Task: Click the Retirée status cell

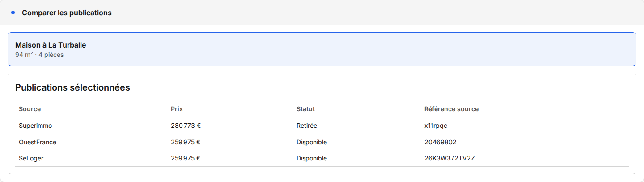Action: coord(307,126)
